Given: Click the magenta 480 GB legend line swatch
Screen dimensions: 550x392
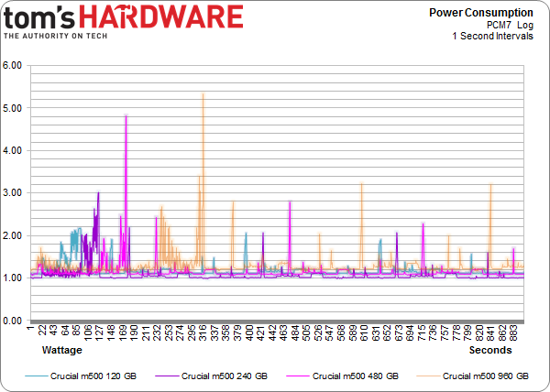Looking at the screenshot, I should pyautogui.click(x=298, y=376).
